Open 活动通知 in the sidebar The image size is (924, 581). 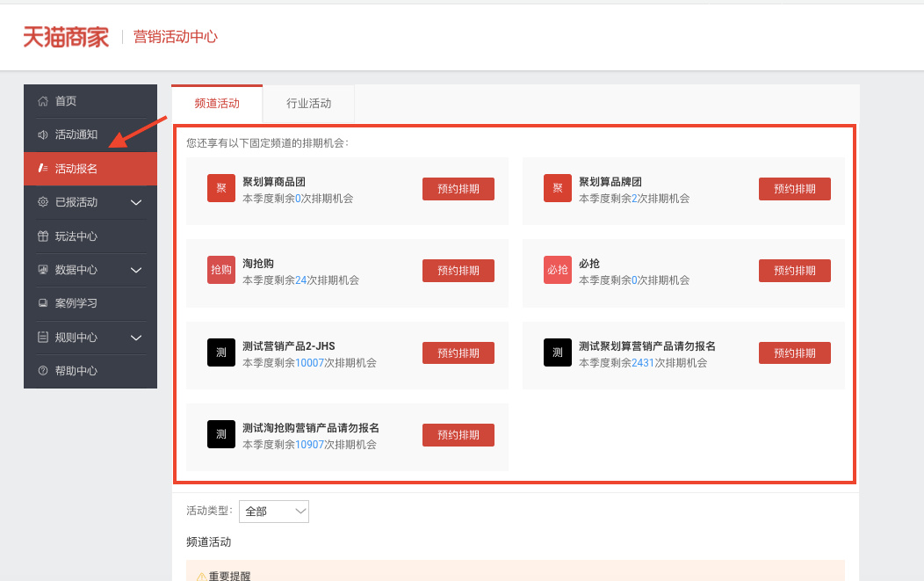(90, 134)
